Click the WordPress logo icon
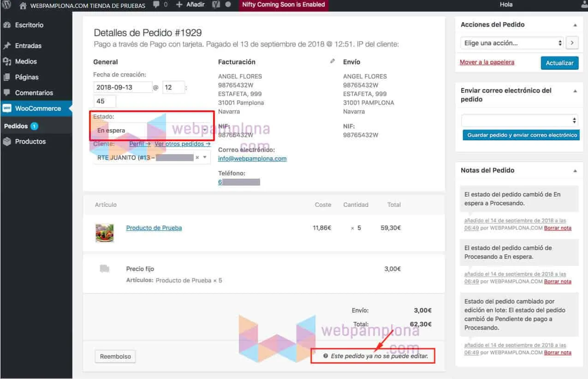The image size is (588, 379). 6,5
